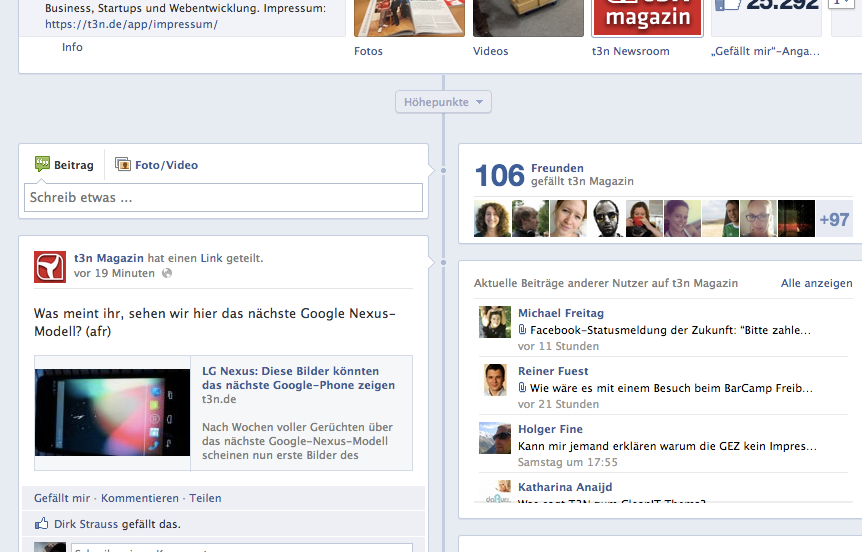862x552 pixels.
Task: Open 'Facebook-Statusmeldung der Zukunft' post text
Action: (x=670, y=330)
